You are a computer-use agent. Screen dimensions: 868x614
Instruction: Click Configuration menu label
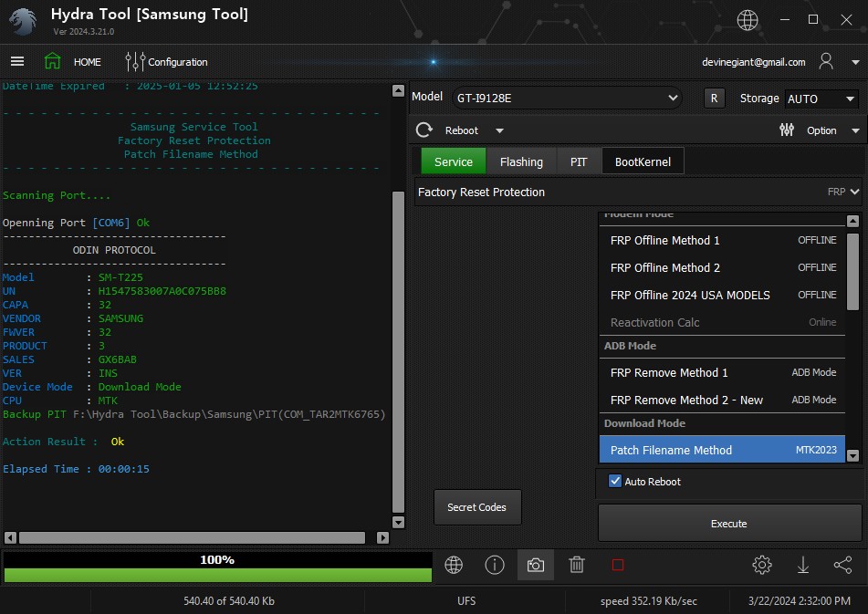tap(178, 62)
